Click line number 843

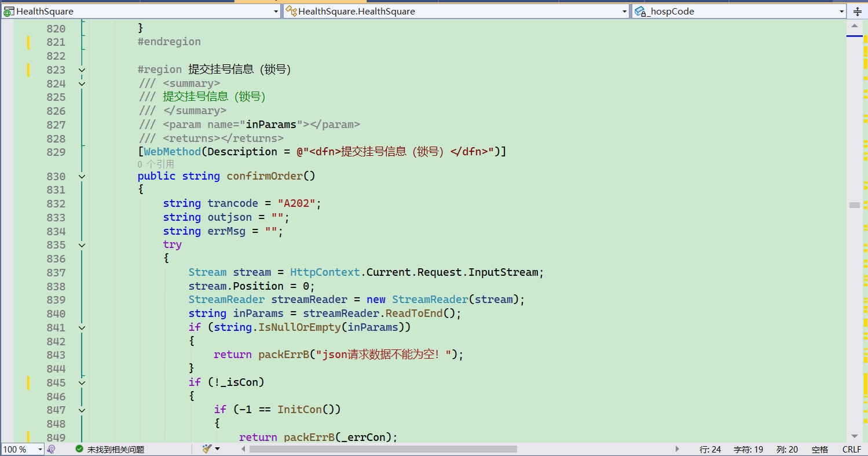click(56, 355)
